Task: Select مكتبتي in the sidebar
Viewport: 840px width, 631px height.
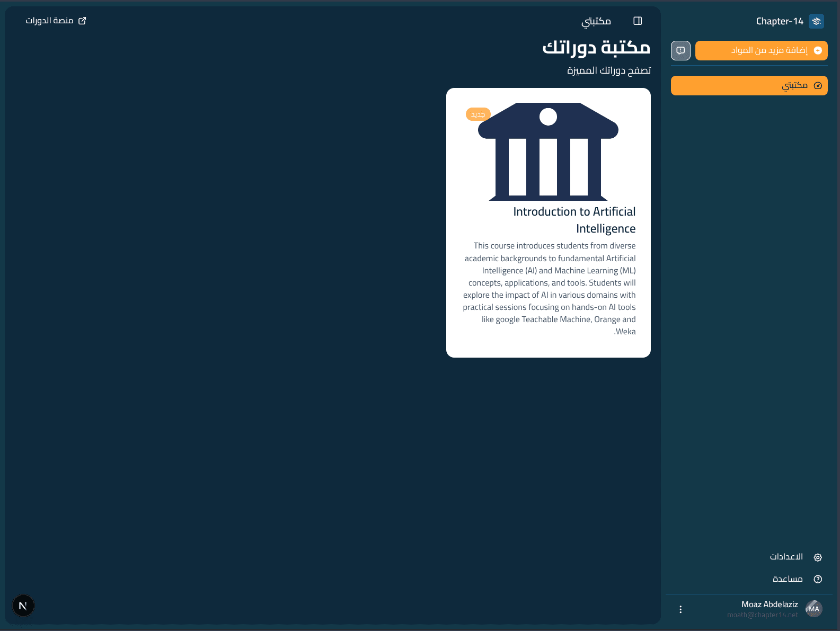Action: click(x=749, y=85)
